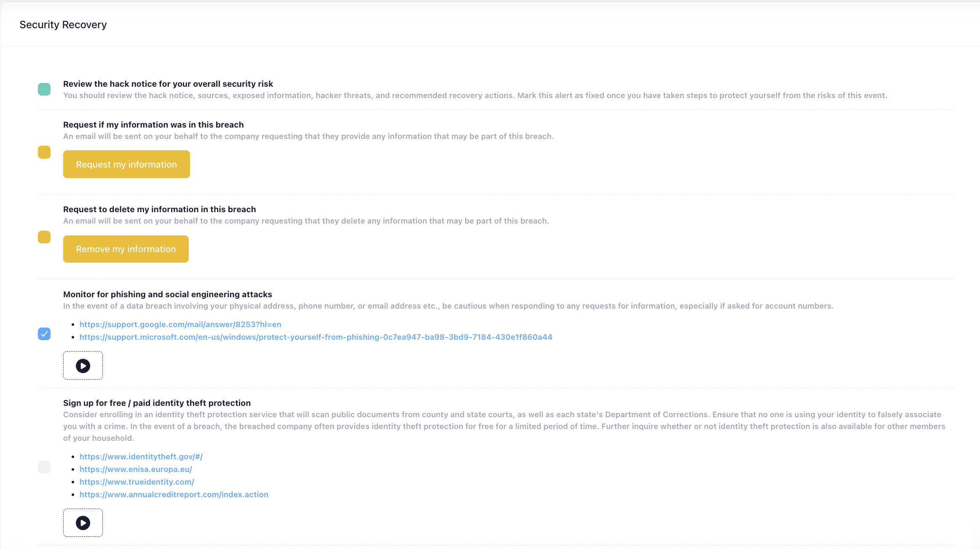
Task: Check the 'Request to delete my information' box
Action: coord(44,237)
